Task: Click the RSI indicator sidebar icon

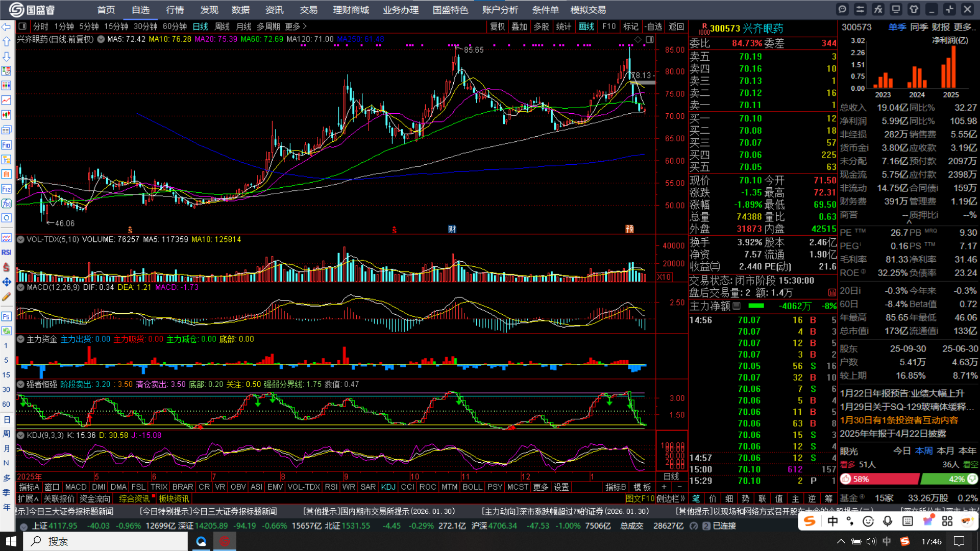Action: click(x=6, y=252)
